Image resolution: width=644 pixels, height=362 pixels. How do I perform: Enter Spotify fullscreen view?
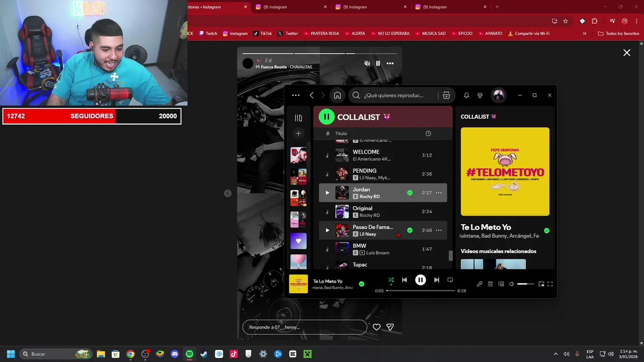[x=550, y=284]
